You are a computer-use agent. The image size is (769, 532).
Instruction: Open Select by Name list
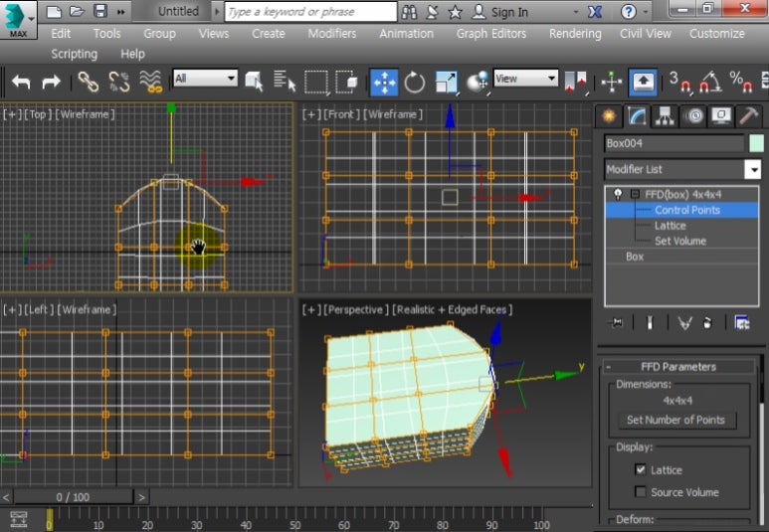pyautogui.click(x=285, y=82)
